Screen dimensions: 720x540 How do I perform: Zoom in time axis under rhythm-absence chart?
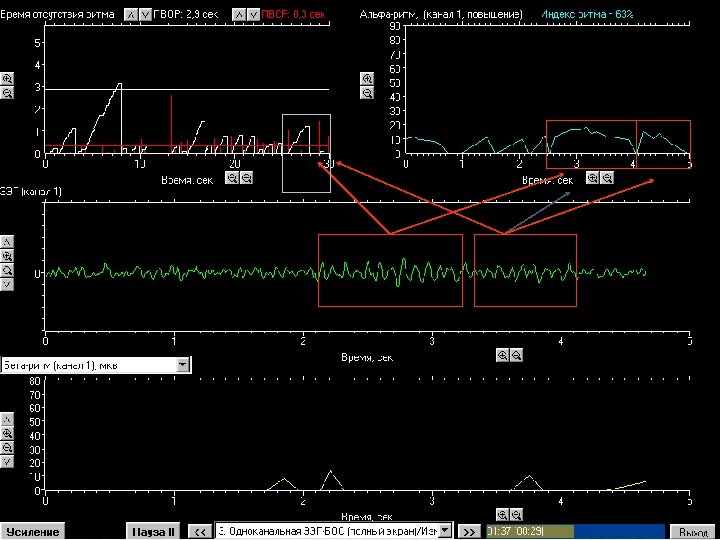232,178
